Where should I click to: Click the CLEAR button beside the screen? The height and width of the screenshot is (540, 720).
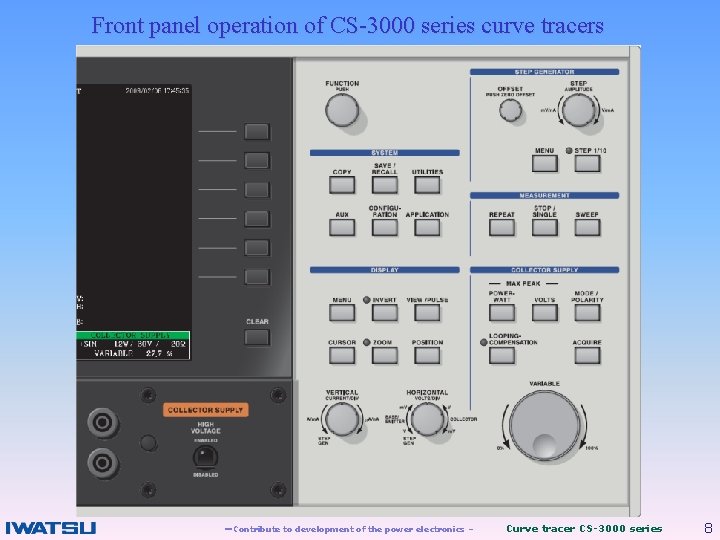(x=257, y=337)
